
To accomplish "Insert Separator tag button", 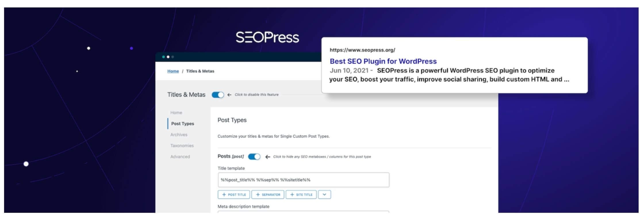I will tap(268, 195).
